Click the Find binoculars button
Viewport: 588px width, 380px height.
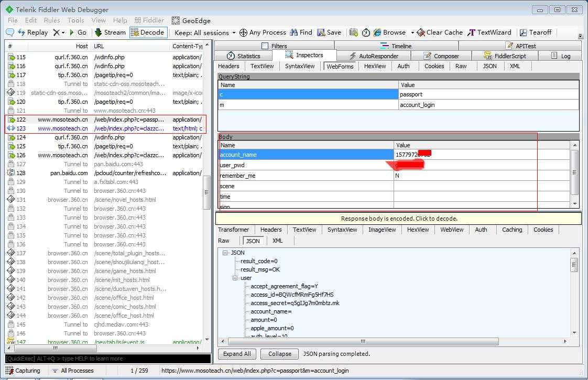tap(301, 32)
